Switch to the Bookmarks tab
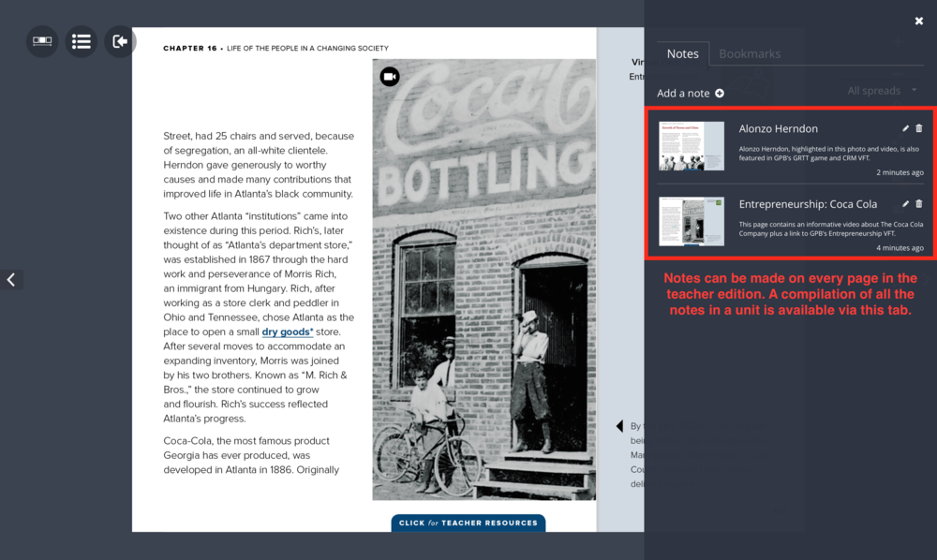937x560 pixels. click(750, 53)
